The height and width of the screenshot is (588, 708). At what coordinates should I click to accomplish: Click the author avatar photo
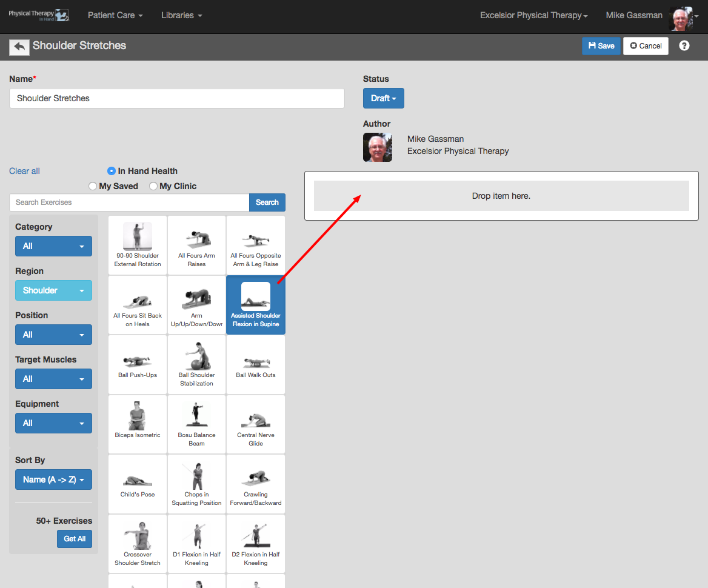tap(377, 147)
